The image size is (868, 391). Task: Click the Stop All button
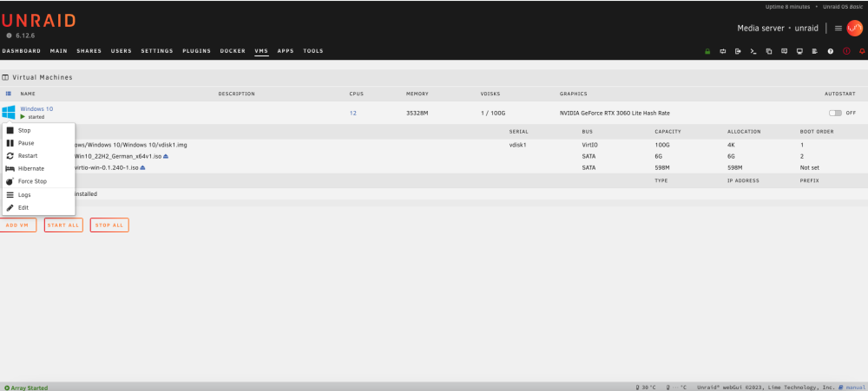[x=109, y=225]
